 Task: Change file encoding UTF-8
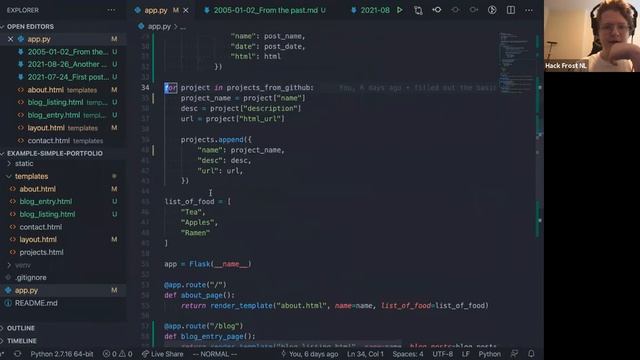442,354
